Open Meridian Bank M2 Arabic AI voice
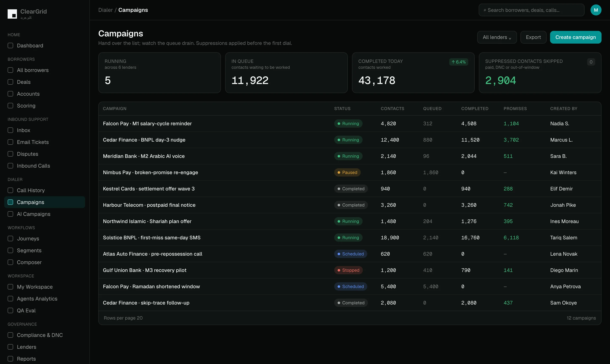The height and width of the screenshot is (364, 610). [144, 156]
